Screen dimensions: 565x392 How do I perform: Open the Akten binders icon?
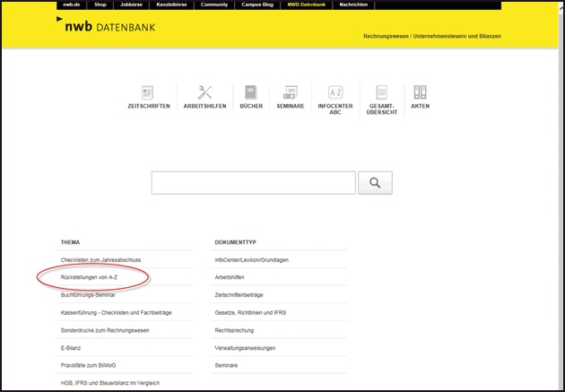pos(421,93)
